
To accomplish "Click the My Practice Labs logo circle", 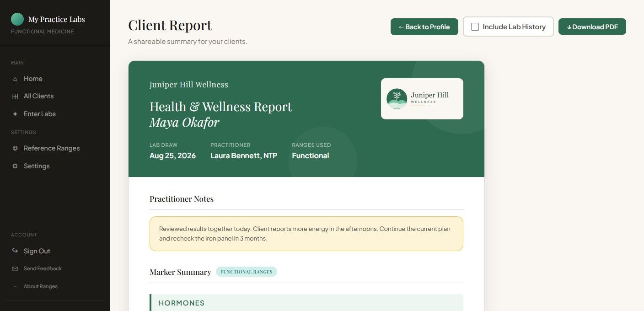I will (x=17, y=19).
